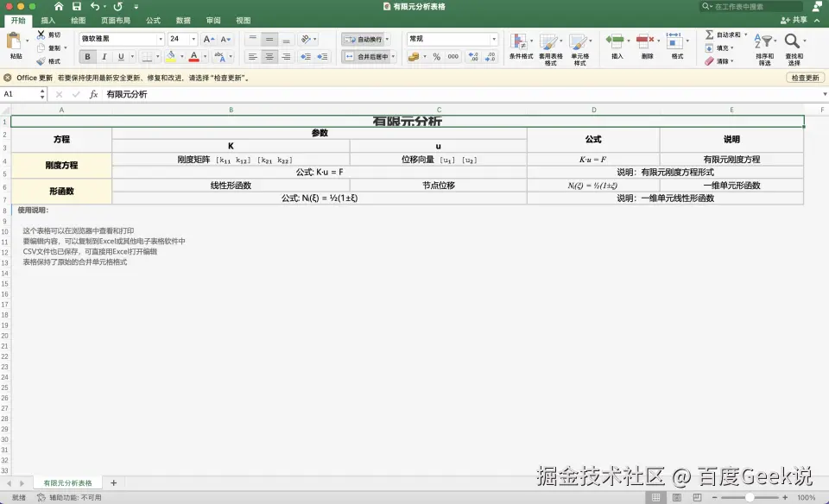Add a new sheet with the plus button
829x504 pixels.
pos(114,482)
